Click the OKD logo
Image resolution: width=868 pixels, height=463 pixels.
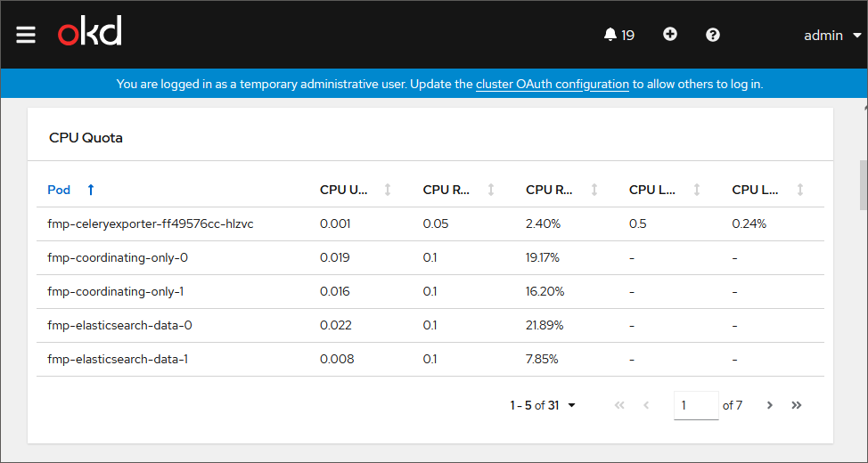tap(90, 34)
